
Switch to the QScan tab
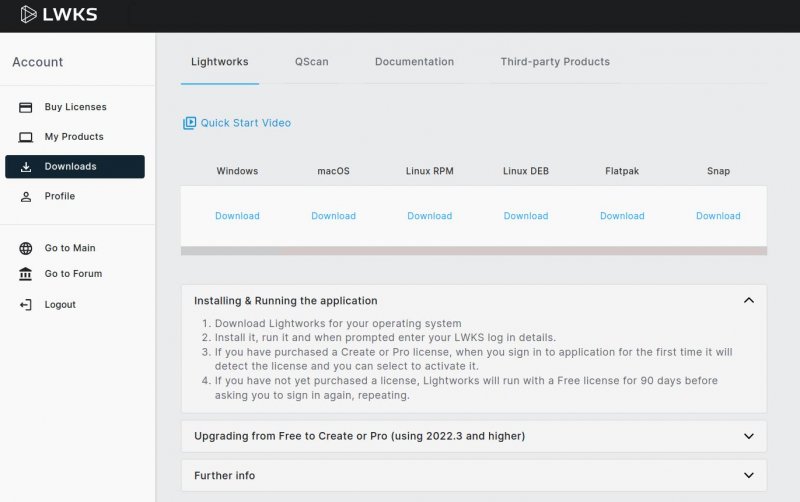tap(312, 62)
